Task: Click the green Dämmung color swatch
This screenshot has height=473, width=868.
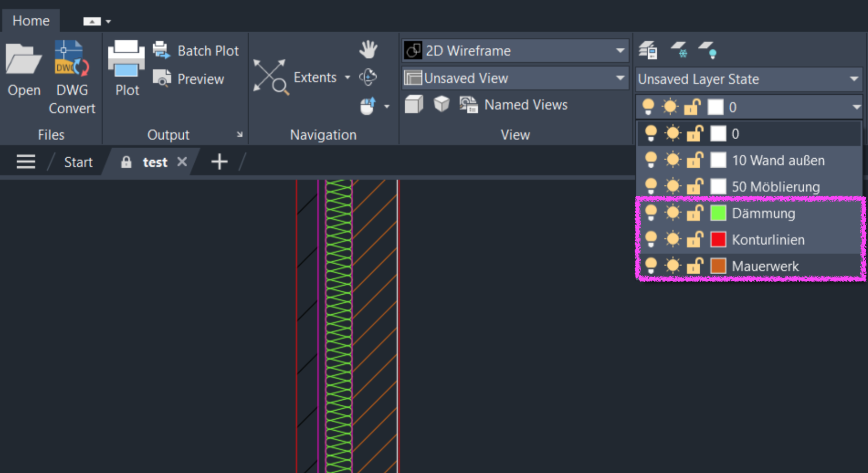Action: pyautogui.click(x=718, y=213)
